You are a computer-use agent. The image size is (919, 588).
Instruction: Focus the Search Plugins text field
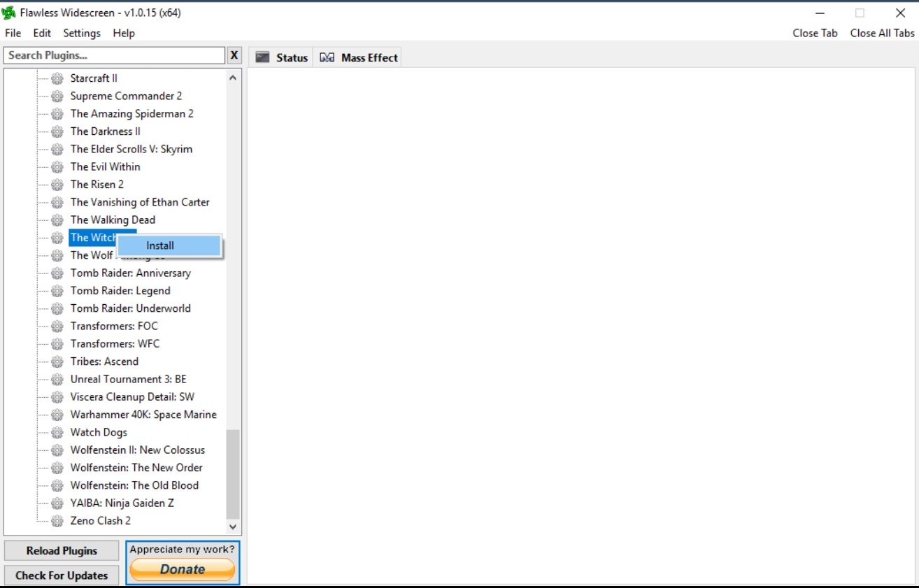[x=114, y=55]
